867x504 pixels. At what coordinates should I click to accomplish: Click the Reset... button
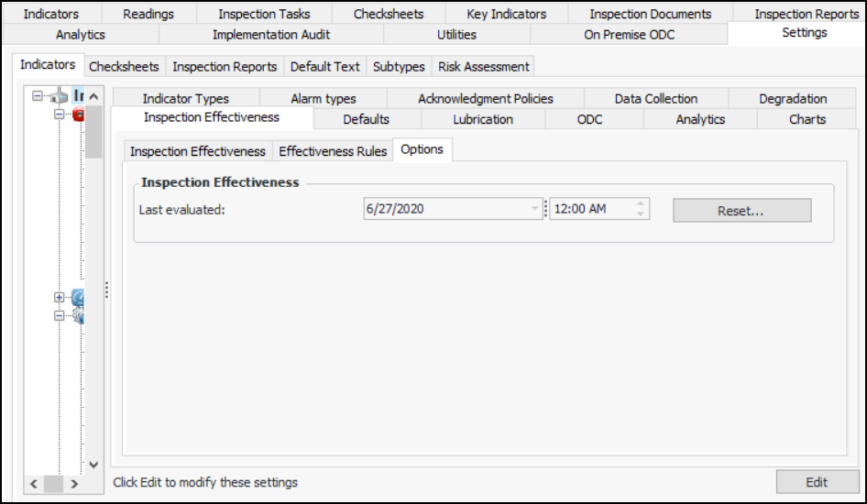[x=741, y=211]
